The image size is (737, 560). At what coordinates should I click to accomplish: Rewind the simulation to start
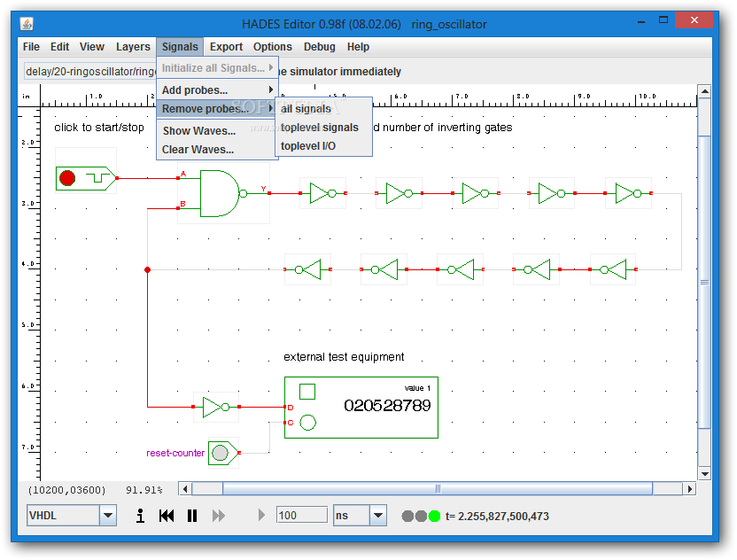[166, 516]
